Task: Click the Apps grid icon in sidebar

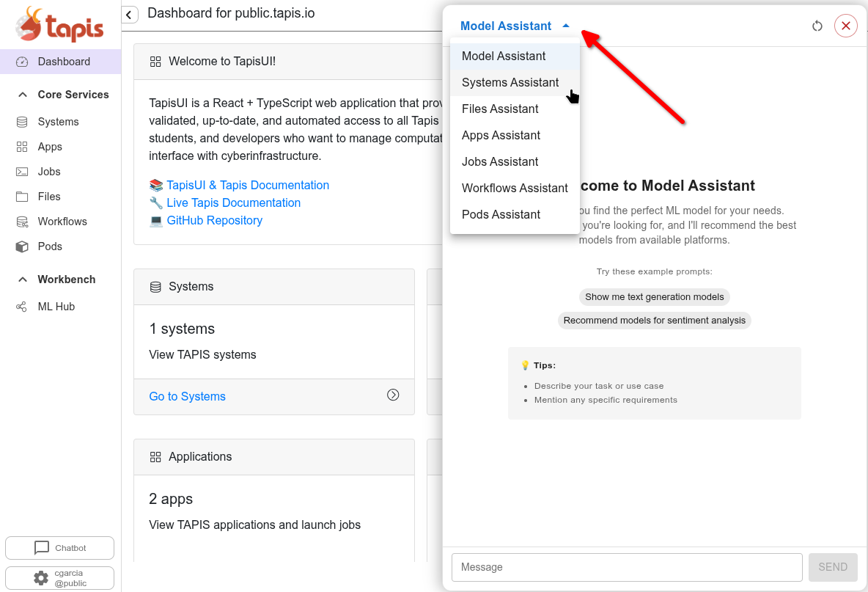Action: coord(22,147)
